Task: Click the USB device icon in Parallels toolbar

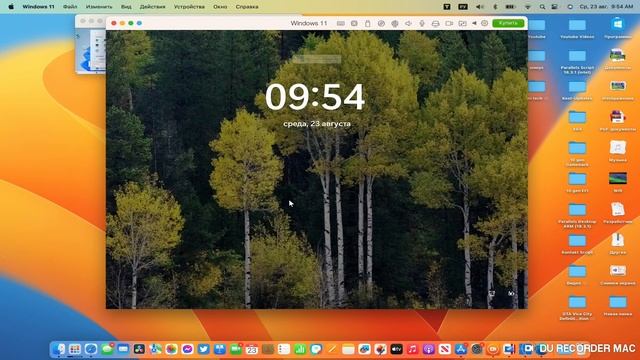Action: pyautogui.click(x=368, y=23)
